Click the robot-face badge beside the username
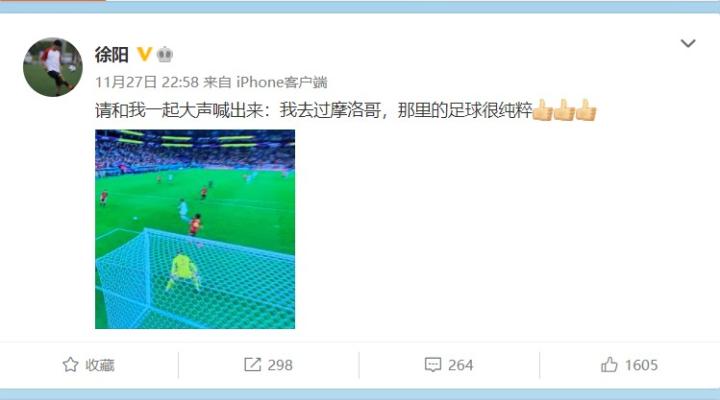The width and height of the screenshot is (720, 400). point(164,55)
